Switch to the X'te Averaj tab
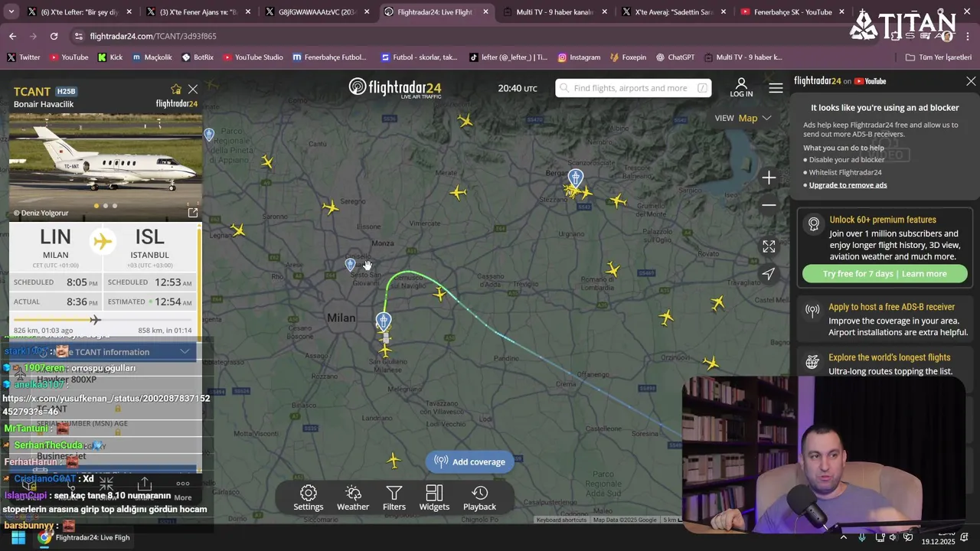 (x=674, y=12)
